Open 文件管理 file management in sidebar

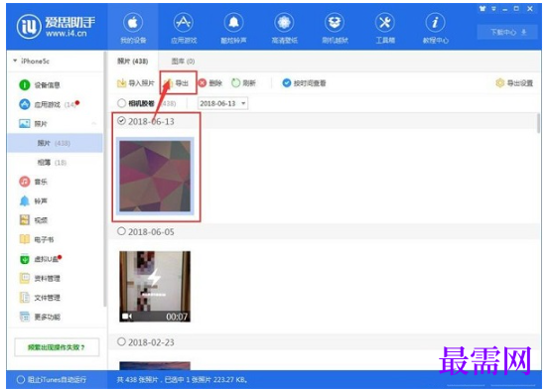[40, 298]
